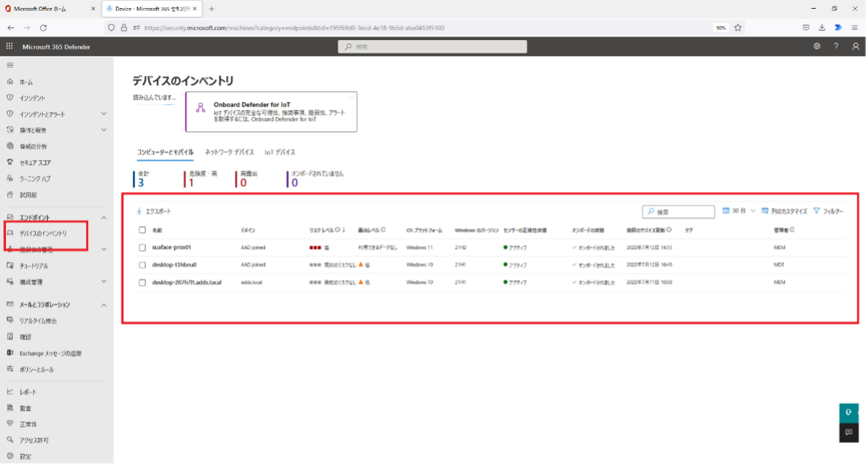Select the suaface-prox01 device checkbox

(142, 247)
